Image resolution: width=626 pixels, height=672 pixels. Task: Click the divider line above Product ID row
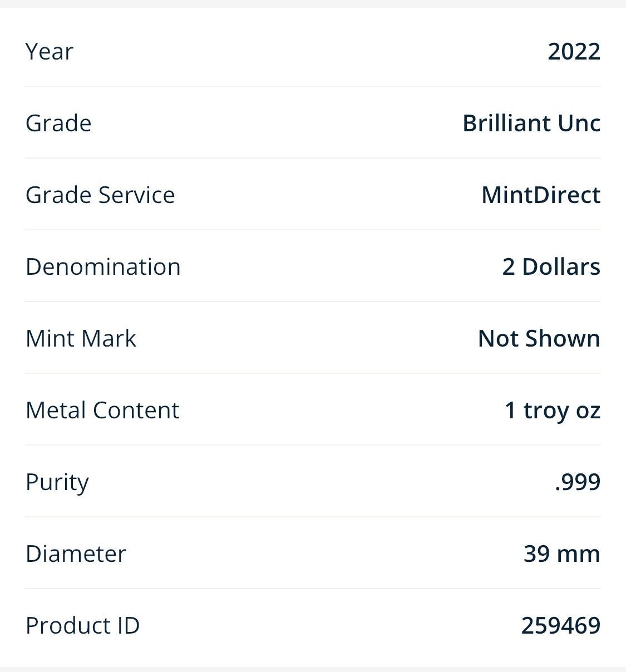point(313,589)
